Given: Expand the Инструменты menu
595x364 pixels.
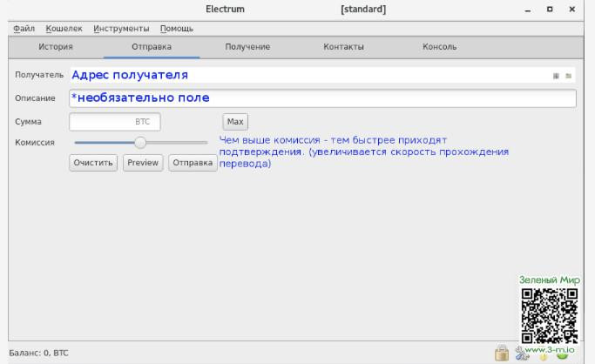Looking at the screenshot, I should pyautogui.click(x=121, y=29).
